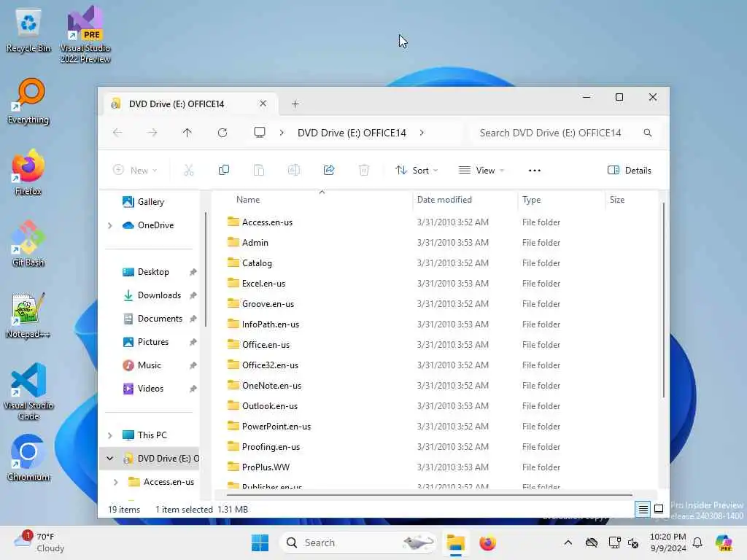This screenshot has width=747, height=560.
Task: Open the View dropdown menu
Action: click(x=481, y=170)
